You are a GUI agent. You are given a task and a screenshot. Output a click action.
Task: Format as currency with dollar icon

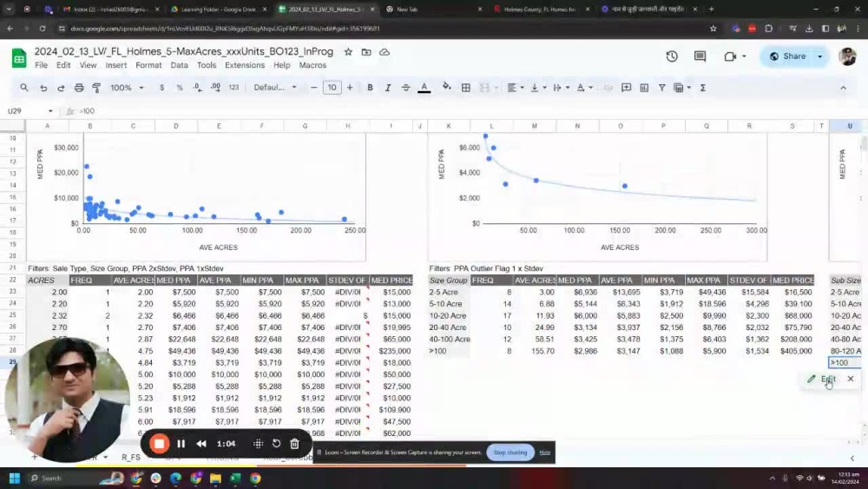pos(161,88)
